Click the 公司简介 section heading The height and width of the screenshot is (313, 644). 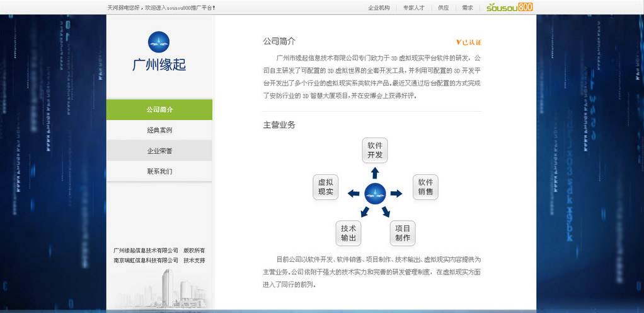coord(279,42)
